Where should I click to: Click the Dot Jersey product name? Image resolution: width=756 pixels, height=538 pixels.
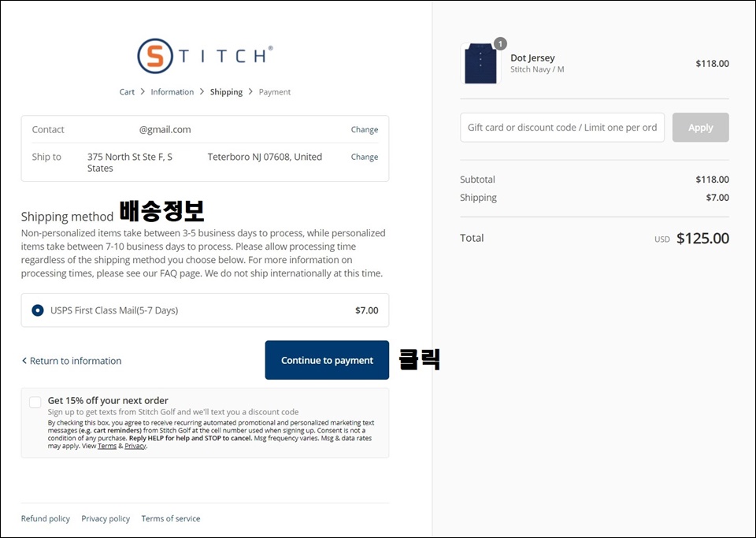[533, 58]
